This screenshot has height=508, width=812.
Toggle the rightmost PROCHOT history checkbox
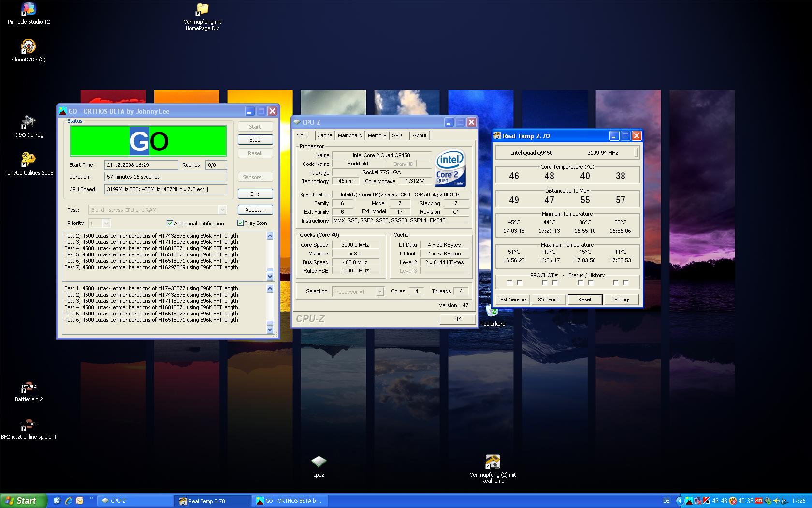coord(626,283)
